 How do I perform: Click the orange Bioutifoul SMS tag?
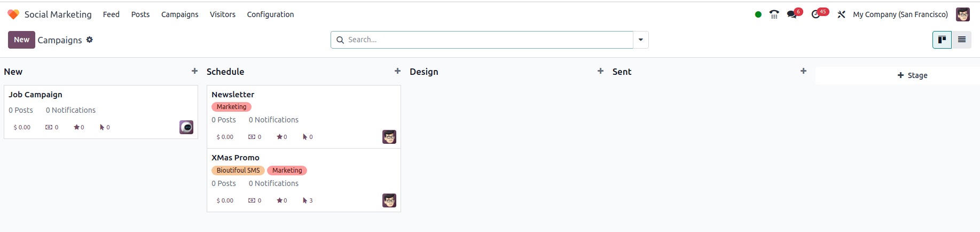coord(238,171)
